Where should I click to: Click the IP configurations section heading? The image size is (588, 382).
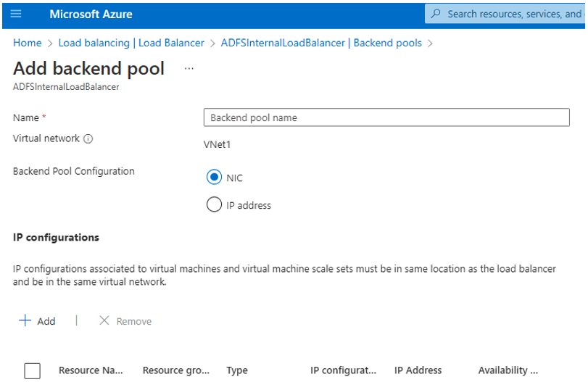[57, 238]
